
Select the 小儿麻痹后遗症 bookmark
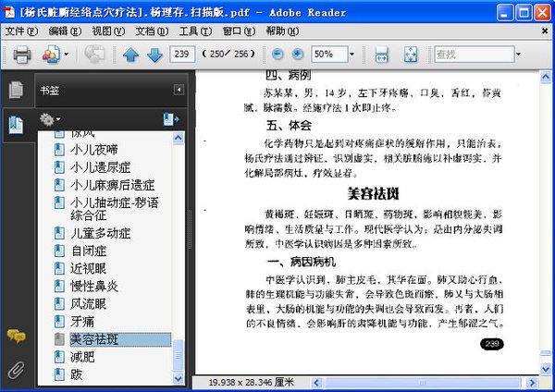[x=113, y=185]
